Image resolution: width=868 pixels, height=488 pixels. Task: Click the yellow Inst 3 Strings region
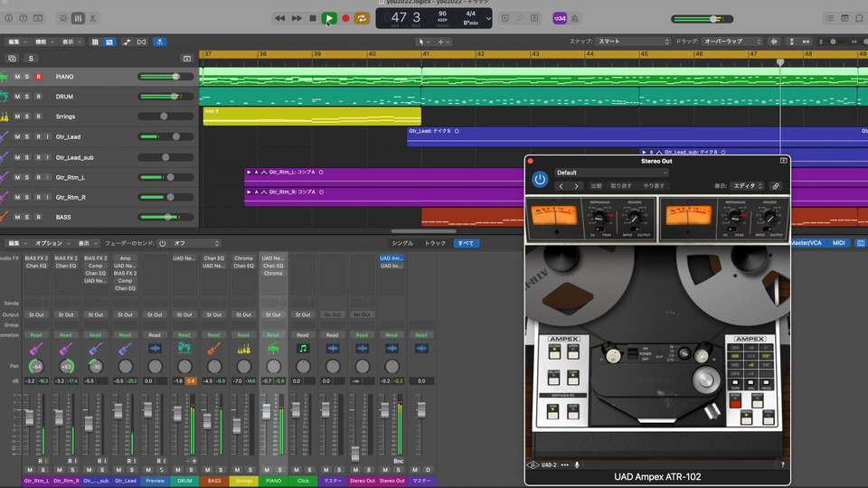312,117
